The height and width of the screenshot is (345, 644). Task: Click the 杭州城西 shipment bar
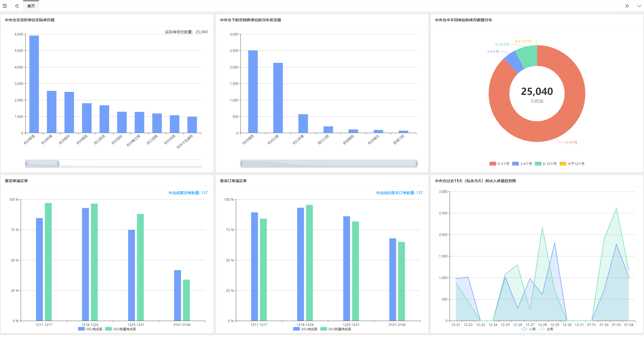pos(253,92)
